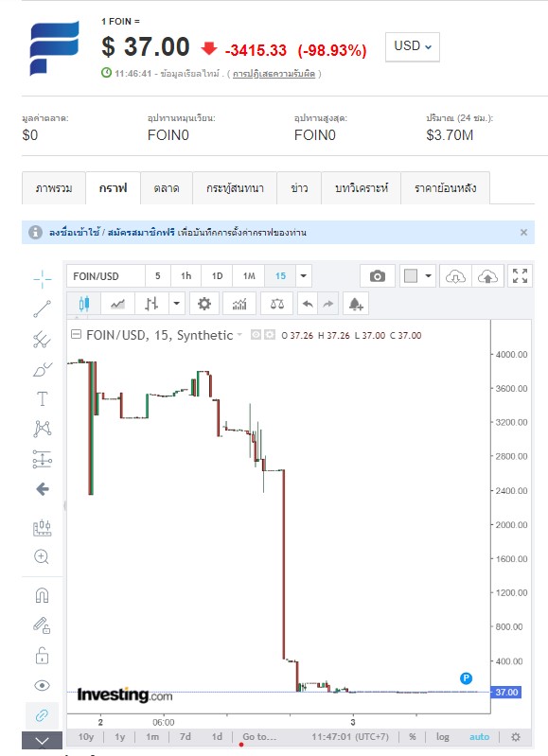
Task: Switch to the ตลาด tab
Action: (167, 188)
